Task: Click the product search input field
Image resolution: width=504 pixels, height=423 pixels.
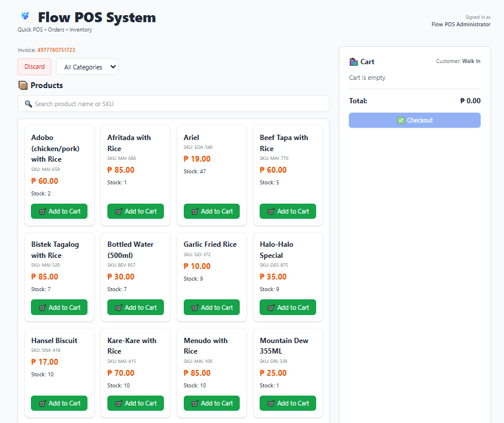Action: coord(173,103)
